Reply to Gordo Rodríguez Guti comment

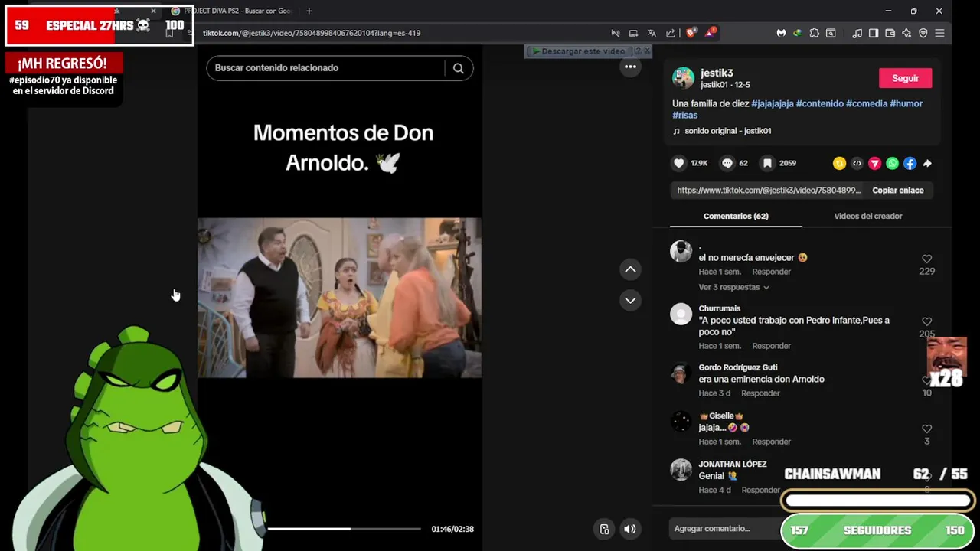point(760,393)
